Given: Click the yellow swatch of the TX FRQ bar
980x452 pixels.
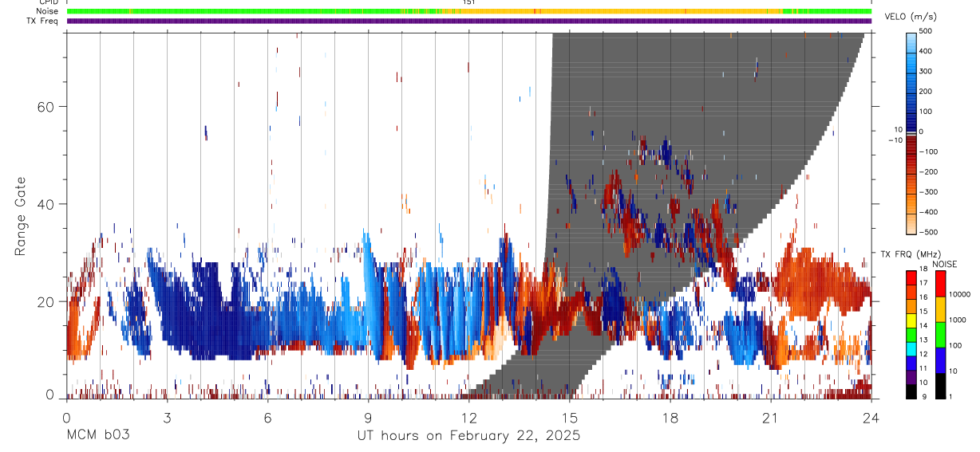Looking at the screenshot, I should coord(911,320).
